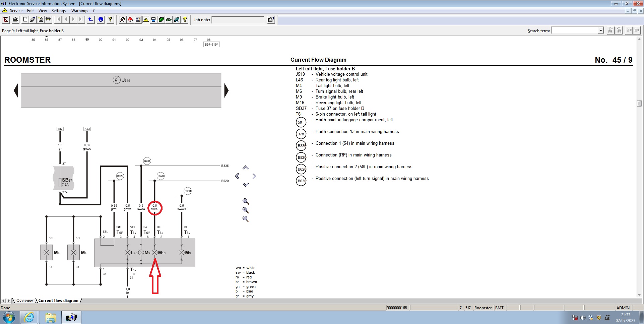Open the workshop tools icon on the toolbar
Screen dimensions: 644x324
[x=122, y=19]
